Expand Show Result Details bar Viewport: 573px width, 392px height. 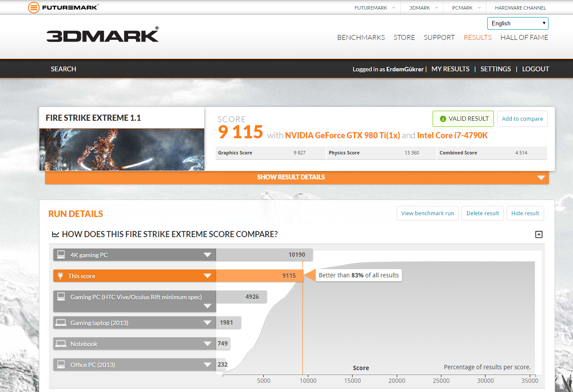tap(297, 177)
